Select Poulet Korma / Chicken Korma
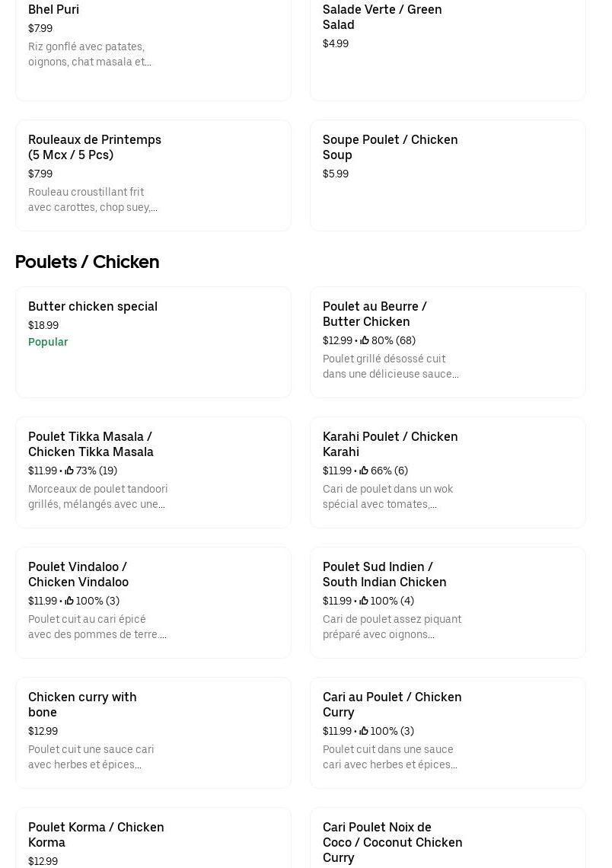This screenshot has height=868, width=612. 96,834
